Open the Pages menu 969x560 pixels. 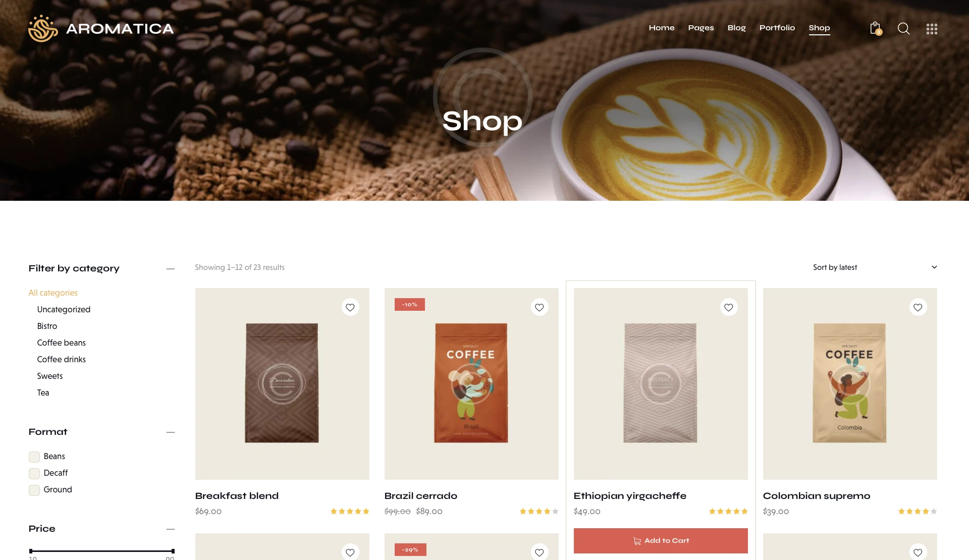(x=701, y=28)
